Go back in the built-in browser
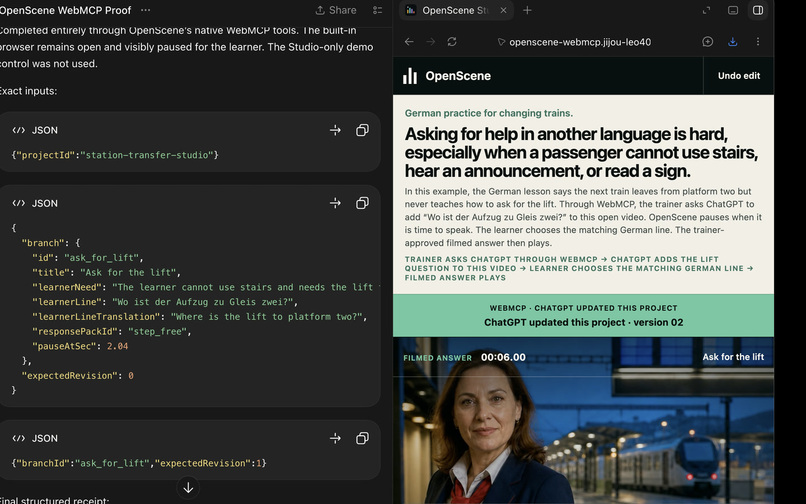The height and width of the screenshot is (504, 806). tap(409, 42)
